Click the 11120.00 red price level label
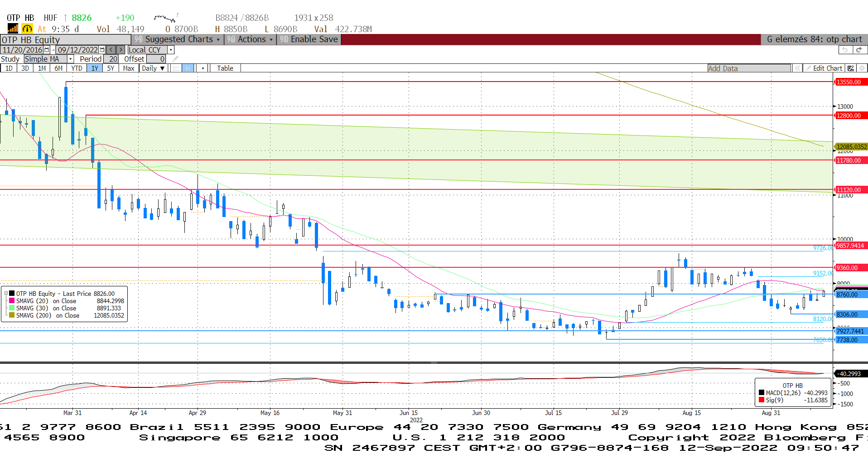The width and height of the screenshot is (868, 473). [x=850, y=190]
